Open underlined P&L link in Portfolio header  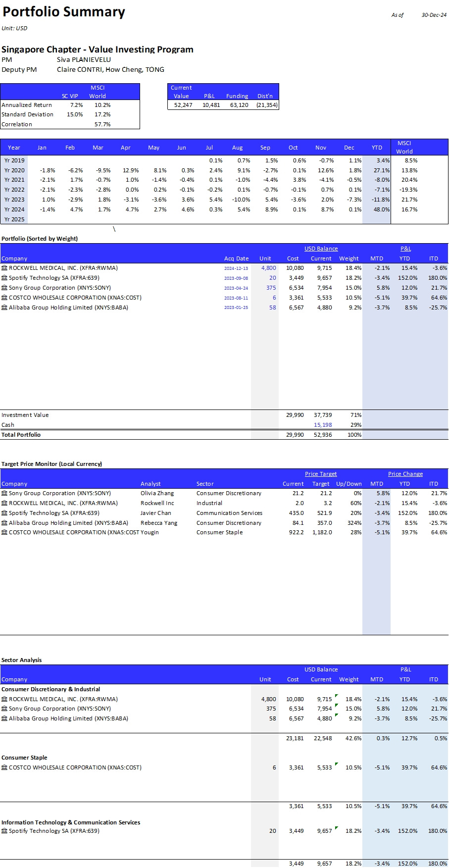click(405, 249)
